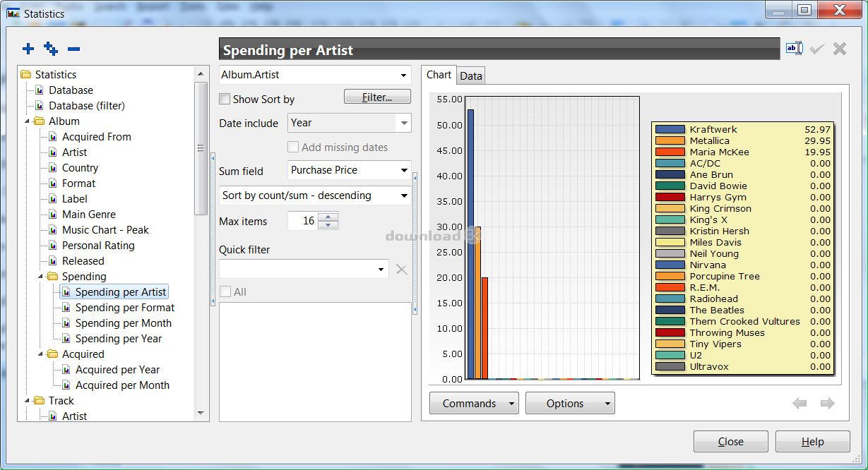Increase Max items with the up arrow
This screenshot has width=868, height=470.
pos(328,217)
